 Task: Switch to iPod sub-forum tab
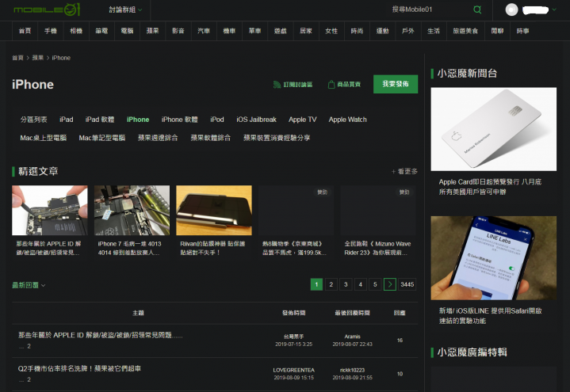coord(217,120)
